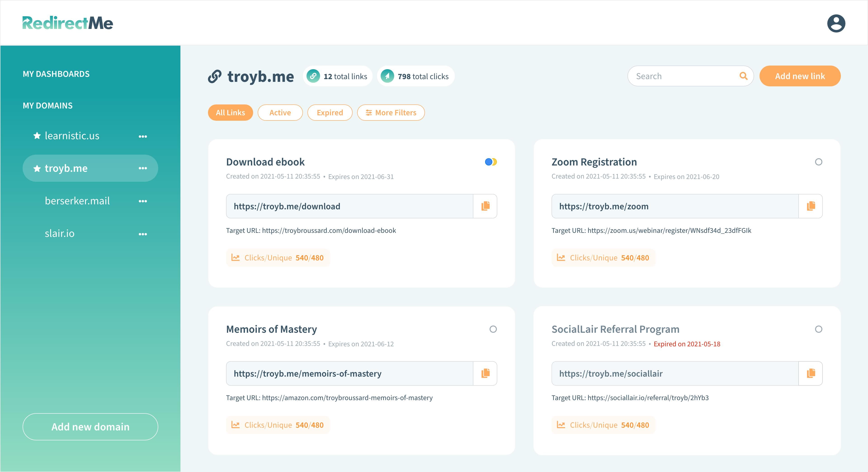Image resolution: width=868 pixels, height=472 pixels.
Task: Click the search magnifier icon
Action: point(743,76)
